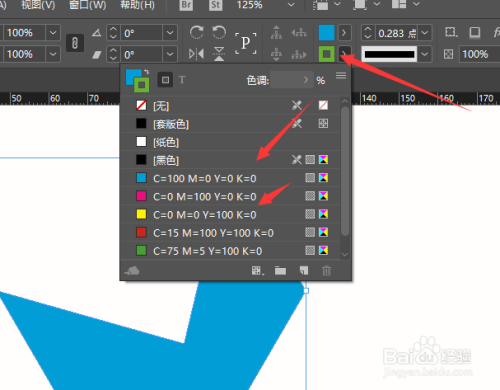Toggle the constrain proportions chain link
This screenshot has width=500, height=390.
(75, 43)
